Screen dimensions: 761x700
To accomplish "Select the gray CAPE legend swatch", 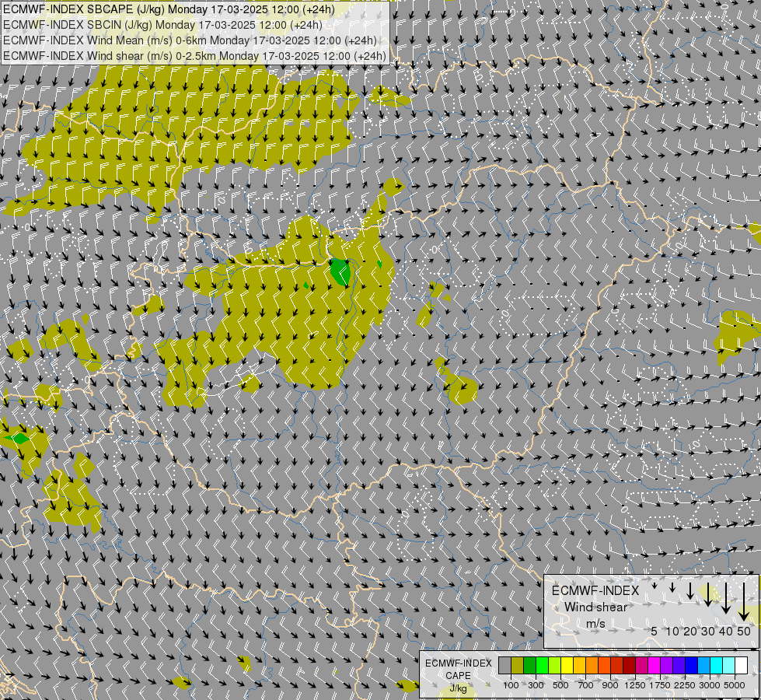I will coord(504,666).
